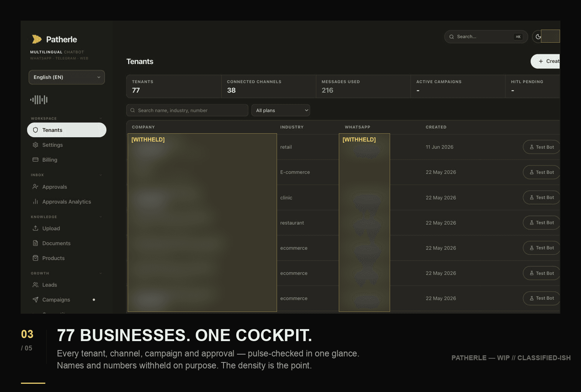Click the Messages Used 216 stat
Image resolution: width=581 pixels, height=392 pixels.
click(363, 86)
